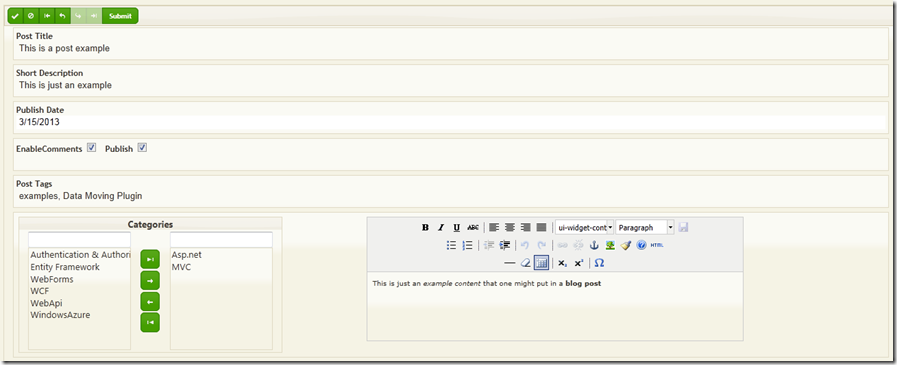Click the Post Tags field
The width and height of the screenshot is (897, 365).
pyautogui.click(x=451, y=196)
